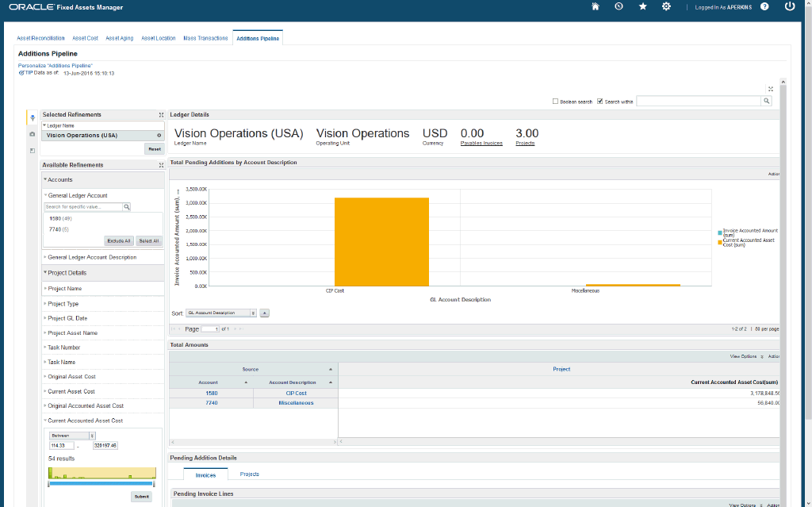Open Personalize "Additions Pipeline" link
The image size is (812, 507).
pos(56,66)
